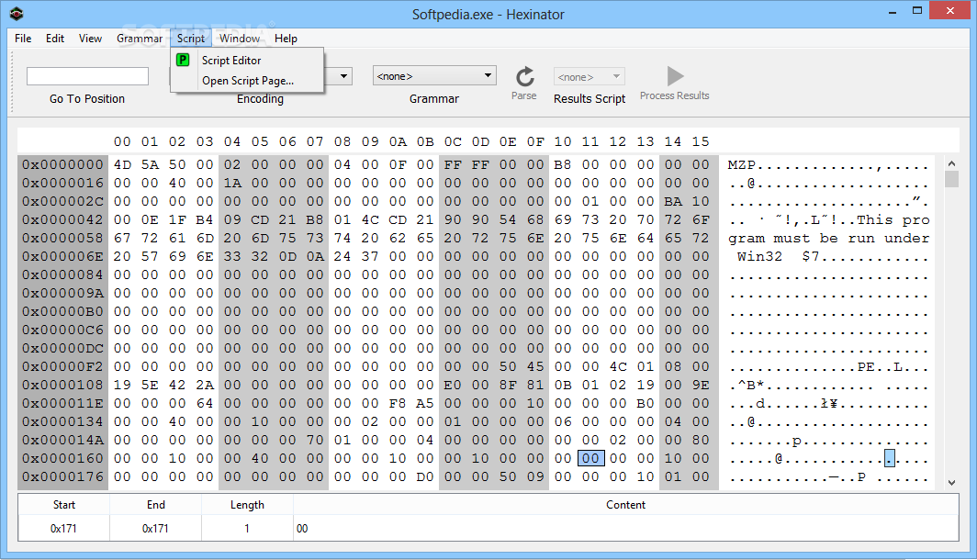Focus the Go To Position input field
977x560 pixels.
(x=87, y=76)
